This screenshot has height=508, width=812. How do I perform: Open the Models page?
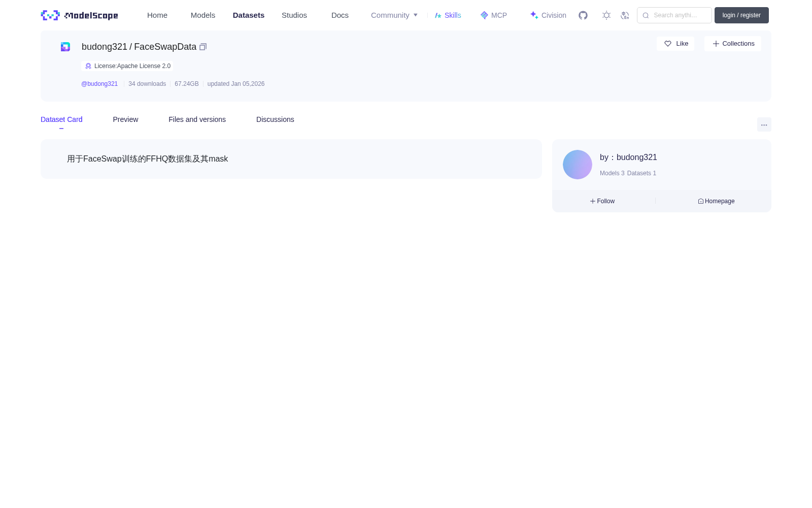pos(203,15)
